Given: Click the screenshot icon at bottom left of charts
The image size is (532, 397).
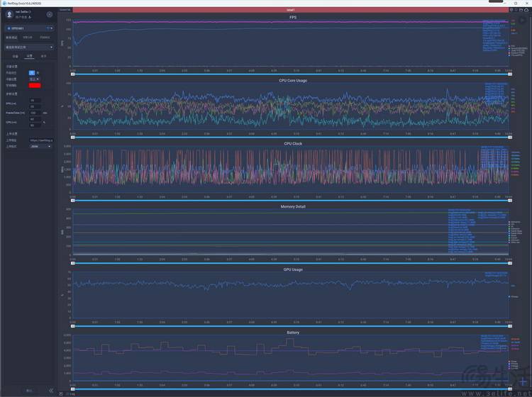Looking at the screenshot, I should (x=62, y=393).
